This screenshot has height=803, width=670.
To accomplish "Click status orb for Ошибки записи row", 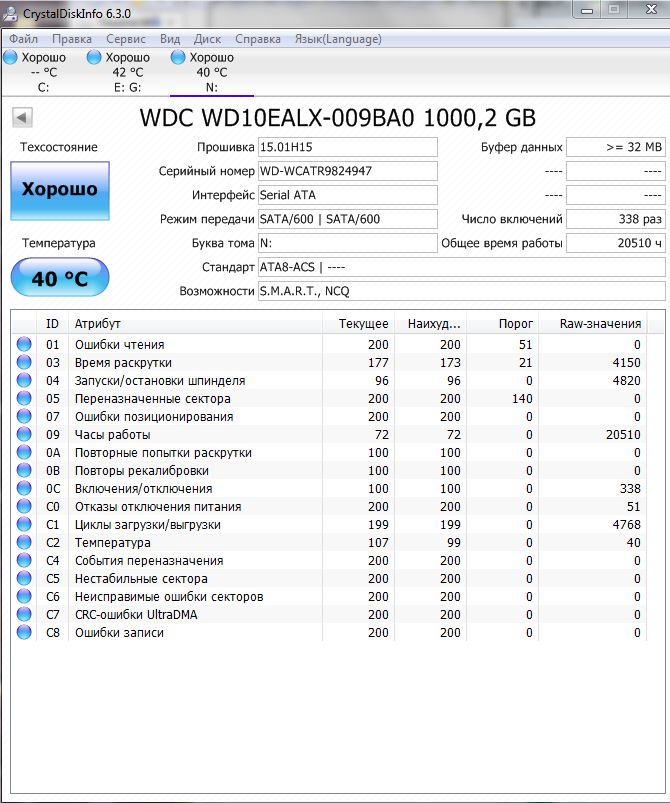I will (24, 632).
